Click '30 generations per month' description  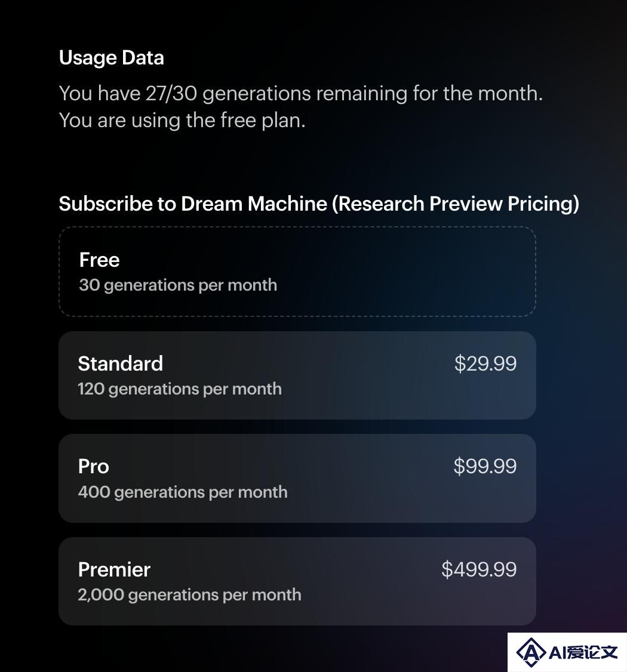coord(178,285)
